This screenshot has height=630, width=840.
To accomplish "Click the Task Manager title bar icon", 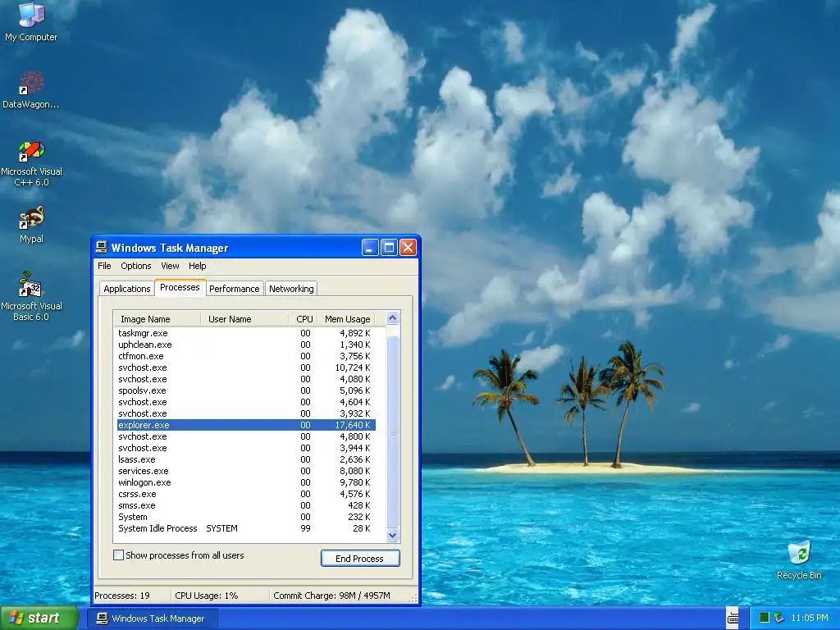I will point(101,247).
